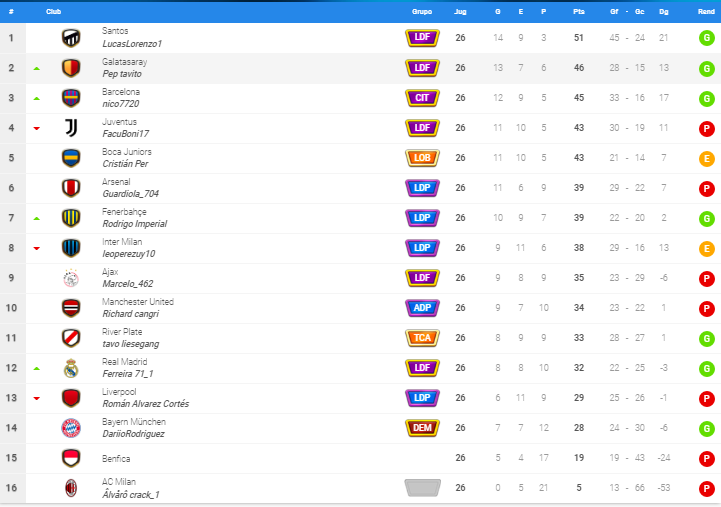
Task: Click the orange E result indicator for Inter Milan
Action: coord(706,249)
